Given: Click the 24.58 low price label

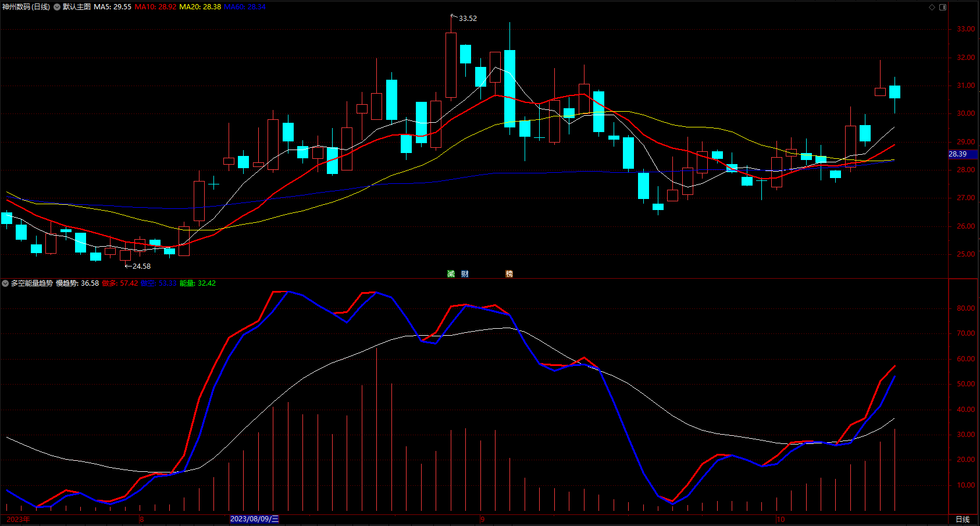Looking at the screenshot, I should coord(141,266).
